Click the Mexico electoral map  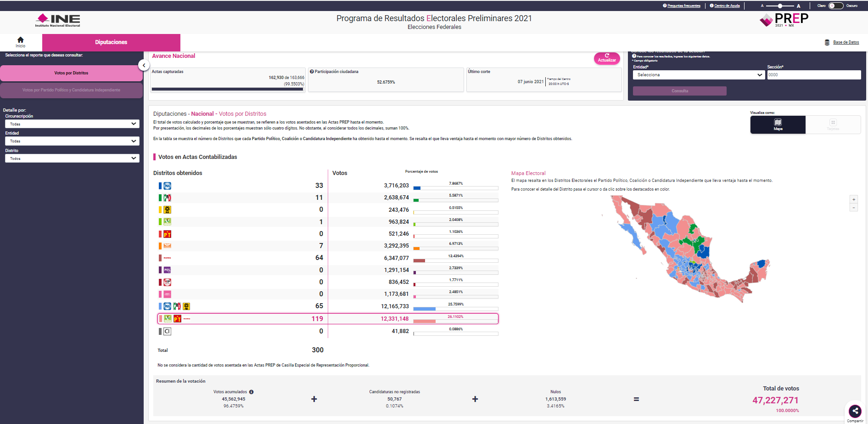click(x=686, y=249)
